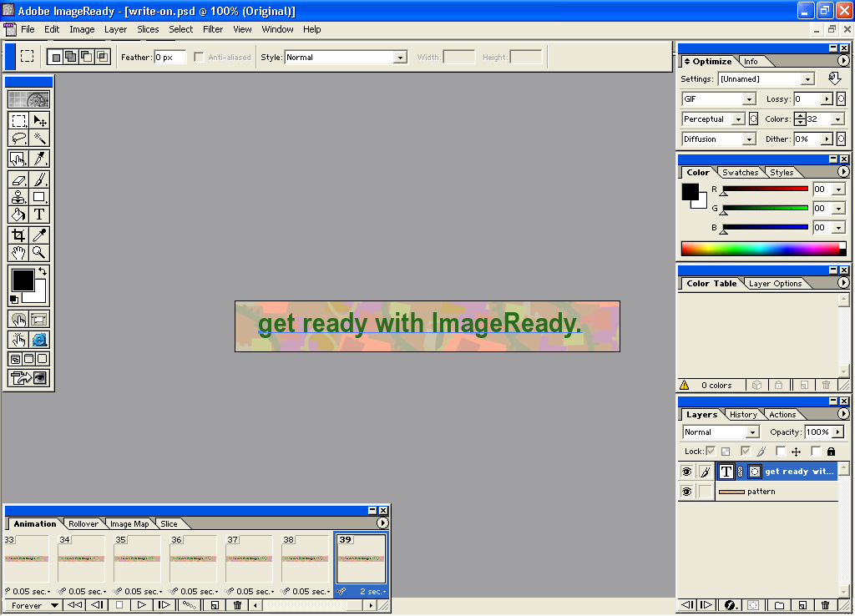Screen dimensions: 855x616
Task: Toggle the Anti-aliased checkbox
Action: pyautogui.click(x=199, y=58)
